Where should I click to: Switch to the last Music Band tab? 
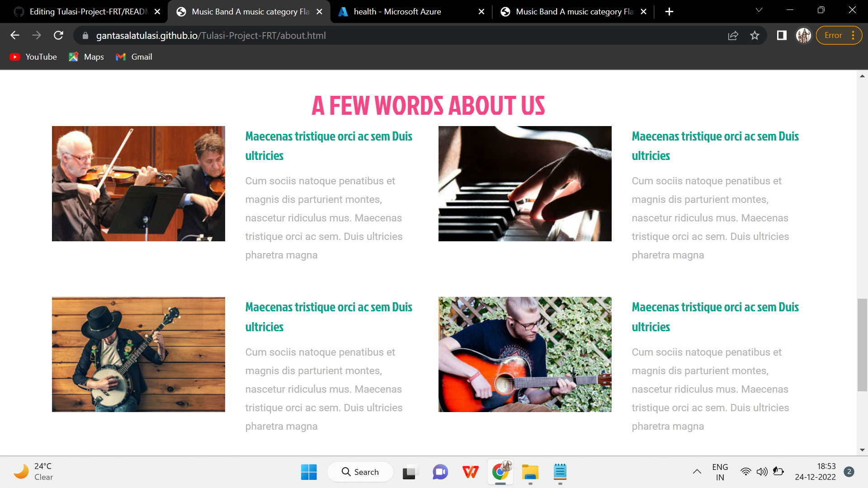click(573, 12)
